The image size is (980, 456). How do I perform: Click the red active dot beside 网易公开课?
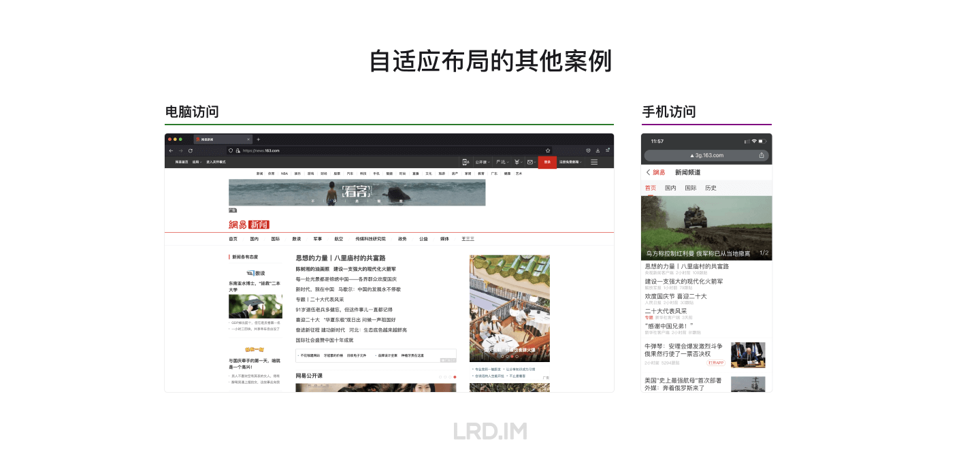pos(455,376)
